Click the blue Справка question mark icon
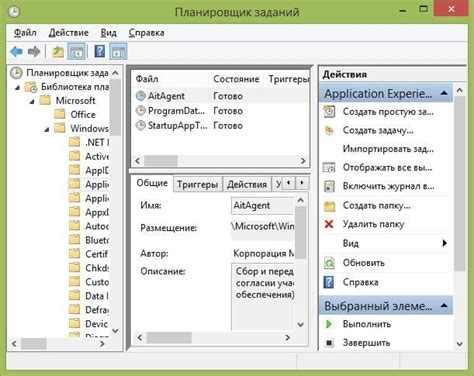The image size is (474, 376). pos(329,282)
